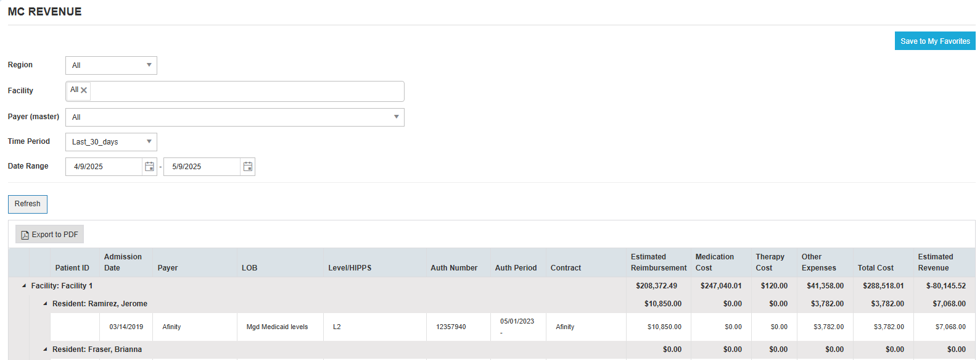Open the Payer (master) dropdown
The height and width of the screenshot is (360, 980).
(x=235, y=117)
